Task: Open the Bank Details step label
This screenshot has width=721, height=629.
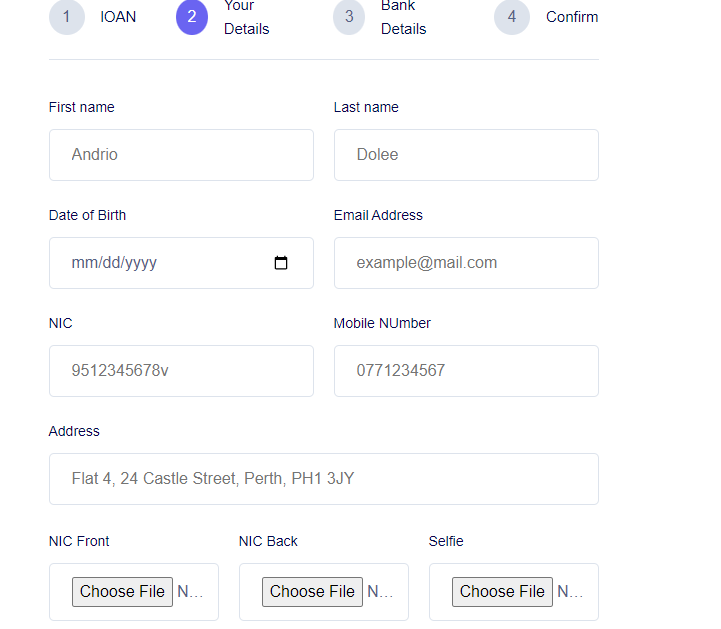Action: point(403,17)
